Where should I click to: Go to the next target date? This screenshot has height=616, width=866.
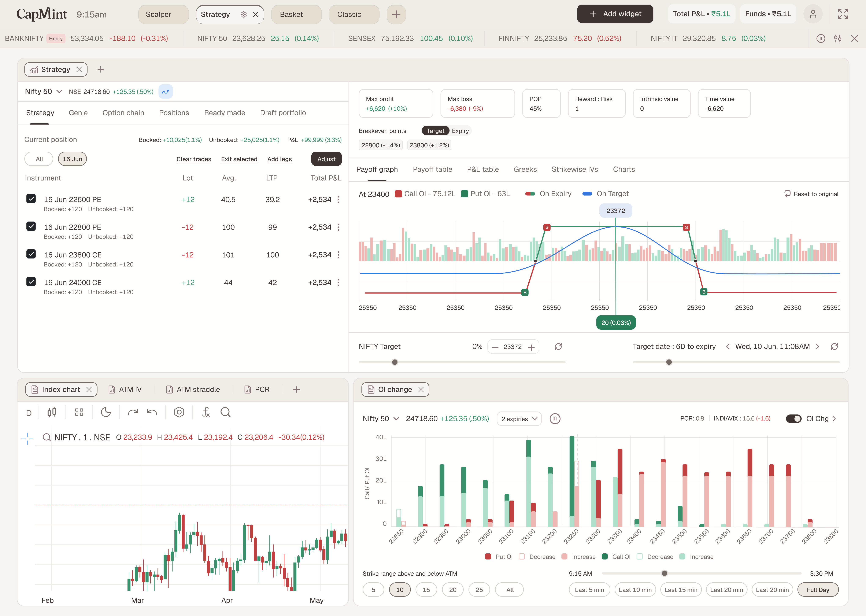pos(817,346)
